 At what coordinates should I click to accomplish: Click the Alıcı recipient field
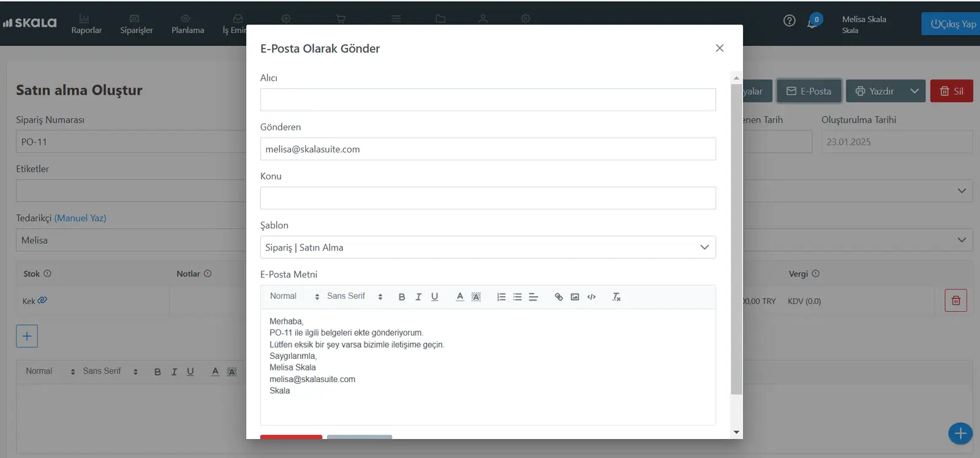click(488, 100)
